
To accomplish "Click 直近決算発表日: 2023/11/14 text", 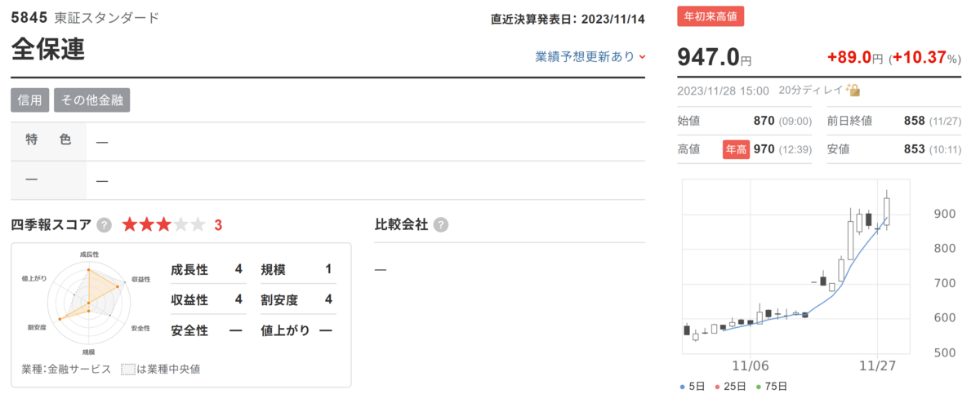I will coord(568,19).
